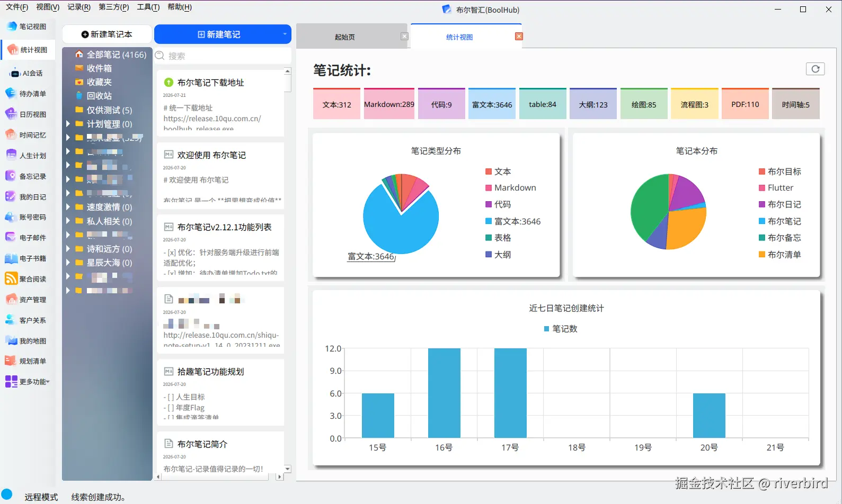Screen dimensions: 842x504
Task: Open 电子书籍 in the sidebar
Action: pos(26,258)
